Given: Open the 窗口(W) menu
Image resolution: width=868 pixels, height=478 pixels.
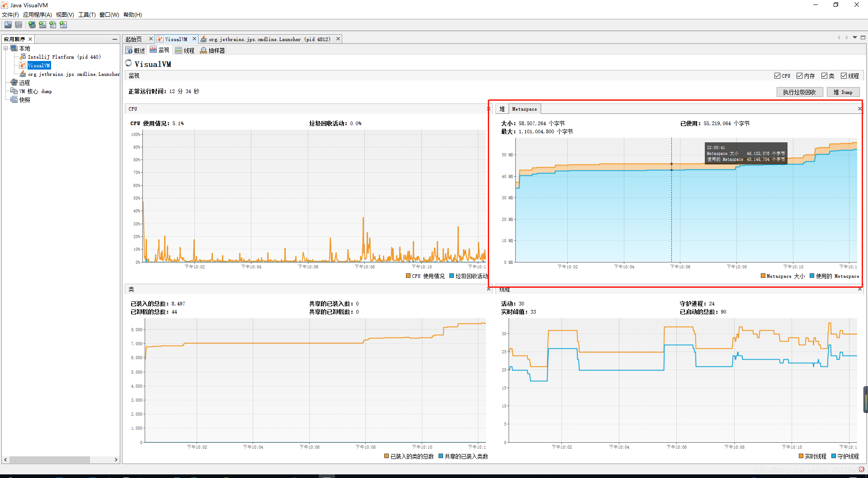Looking at the screenshot, I should (109, 15).
